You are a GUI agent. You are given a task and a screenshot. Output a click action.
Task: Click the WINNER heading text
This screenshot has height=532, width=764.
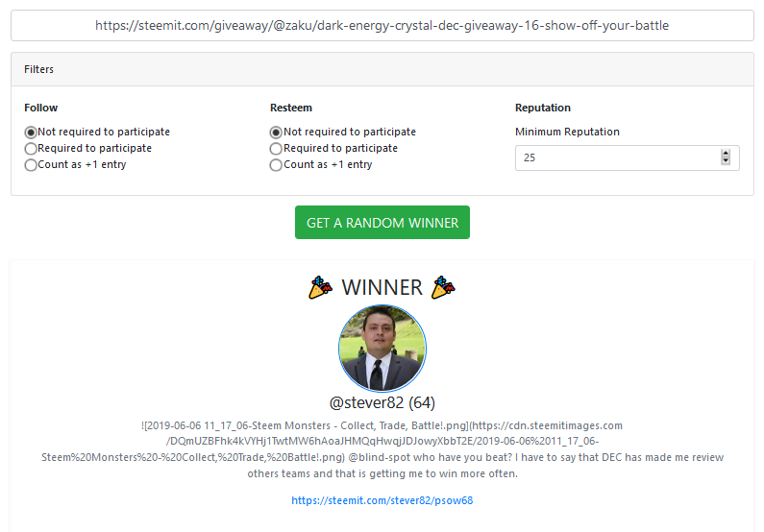tap(382, 287)
